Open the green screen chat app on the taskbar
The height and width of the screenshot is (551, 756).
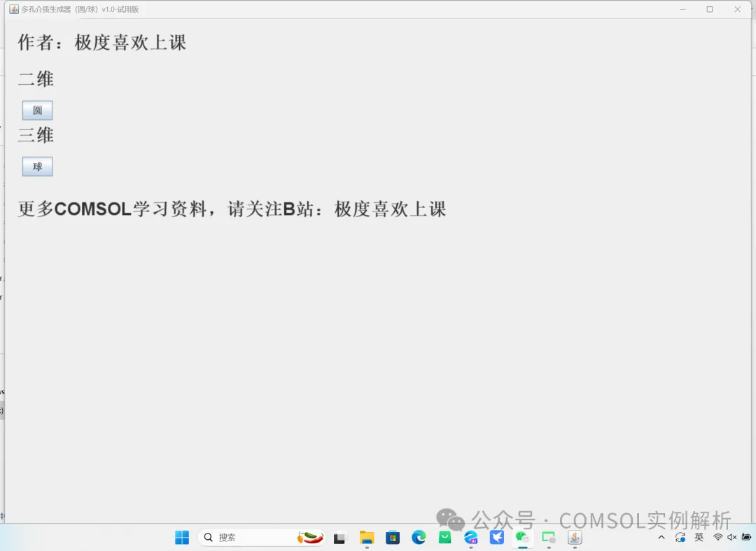pyautogui.click(x=549, y=538)
